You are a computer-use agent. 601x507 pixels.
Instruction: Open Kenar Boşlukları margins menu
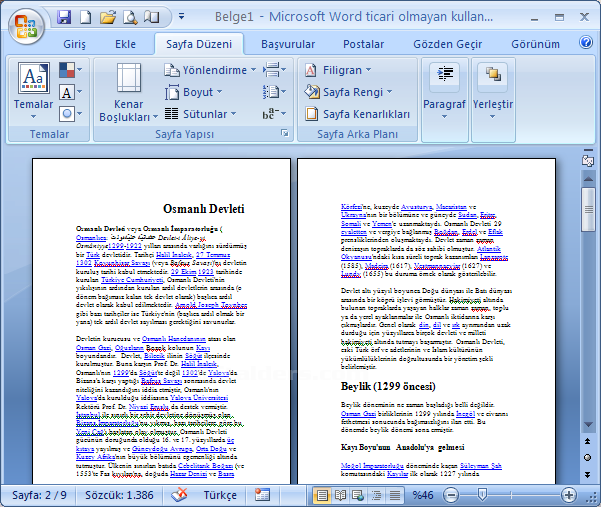click(128, 92)
